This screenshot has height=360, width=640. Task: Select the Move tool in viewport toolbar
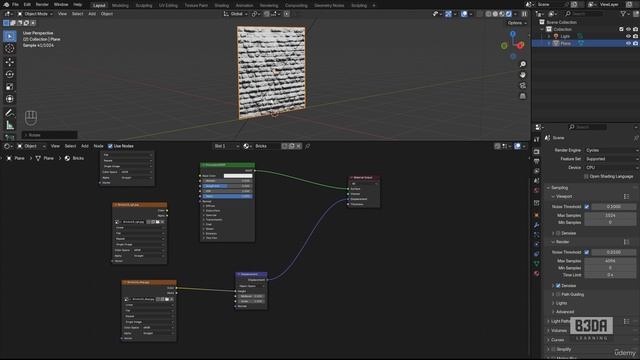[x=10, y=62]
